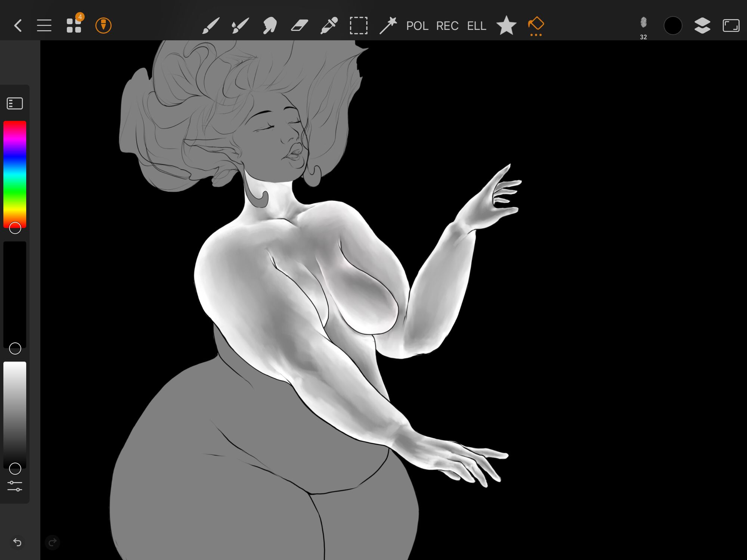Go back using the left arrow
Screen dimensions: 747x560
pyautogui.click(x=18, y=26)
